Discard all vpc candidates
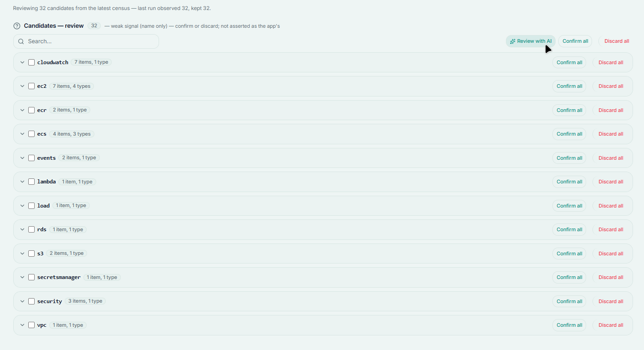 [x=611, y=325]
